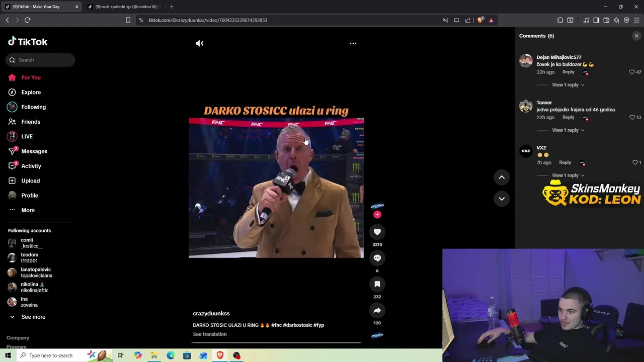
Task: Expand replies under VXZ's comment
Action: tap(568, 175)
